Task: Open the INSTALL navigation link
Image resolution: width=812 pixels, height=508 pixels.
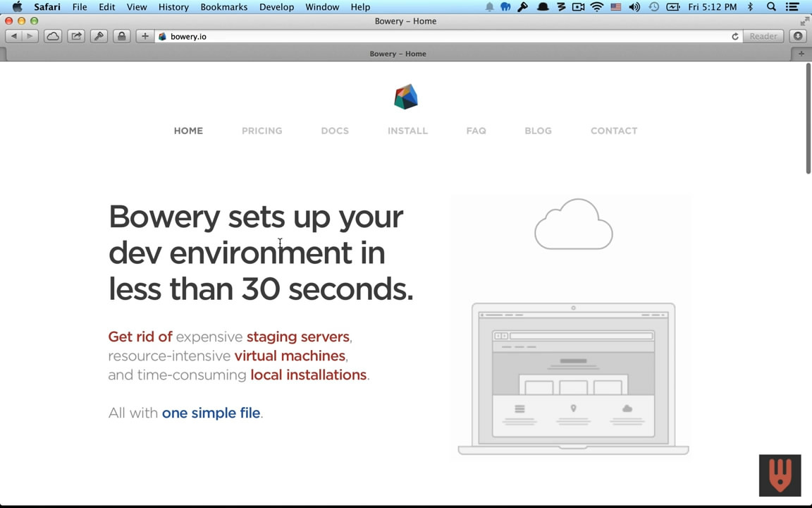Action: tap(408, 131)
